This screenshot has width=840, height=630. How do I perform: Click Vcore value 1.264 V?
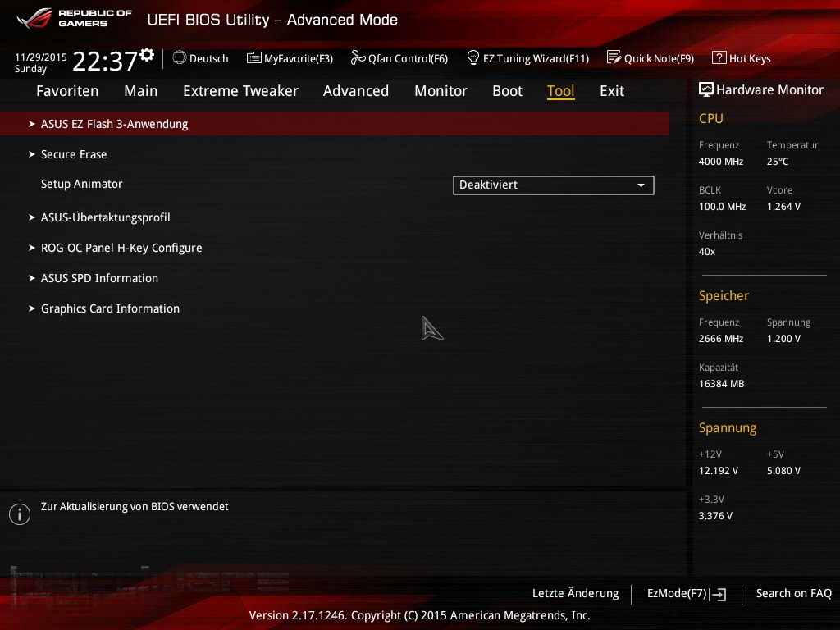coord(783,206)
